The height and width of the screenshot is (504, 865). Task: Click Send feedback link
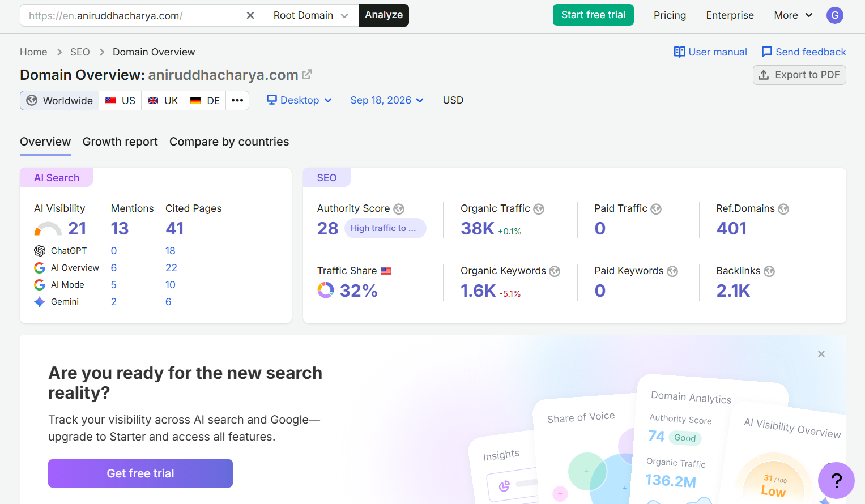point(804,52)
